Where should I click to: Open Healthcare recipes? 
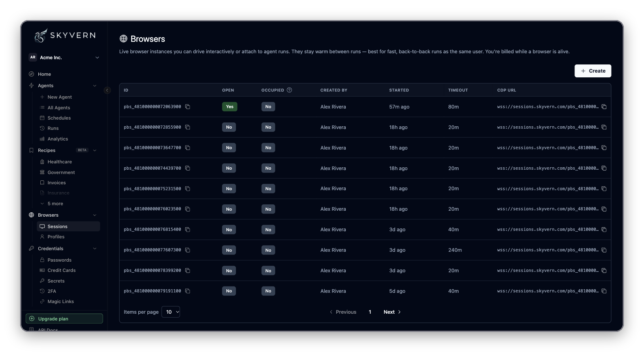60,162
